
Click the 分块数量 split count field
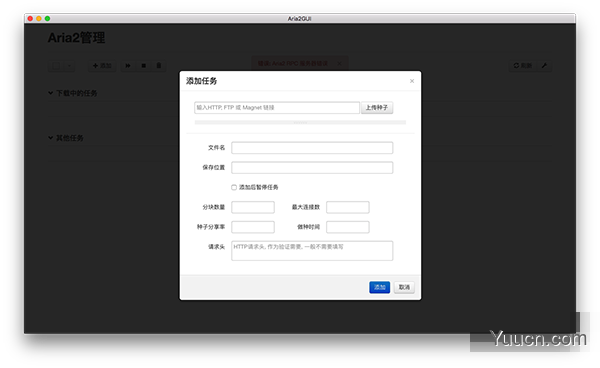(x=253, y=207)
